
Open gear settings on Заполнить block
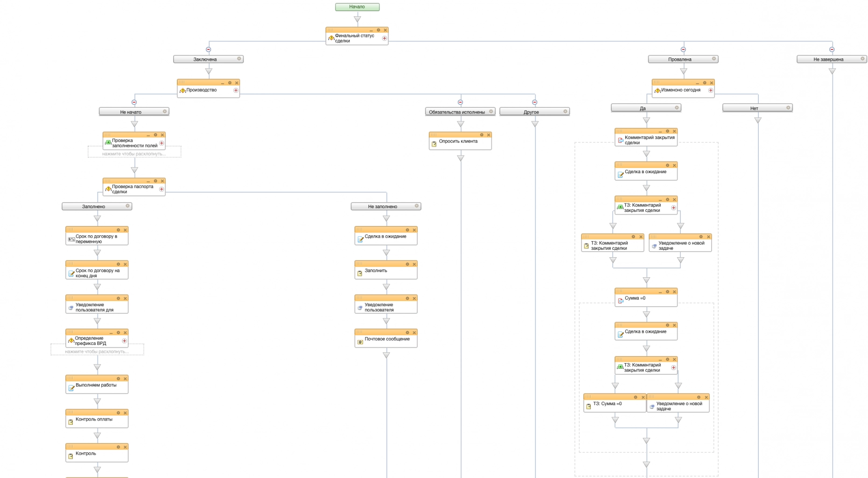[x=407, y=264]
